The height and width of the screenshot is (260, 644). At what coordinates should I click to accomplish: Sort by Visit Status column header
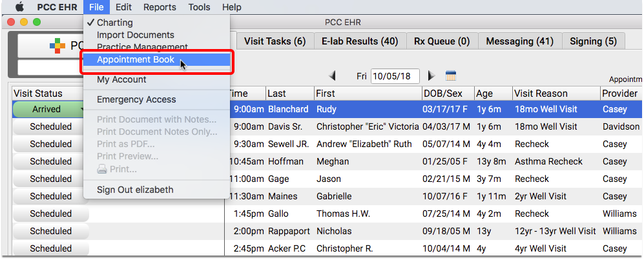pos(47,94)
